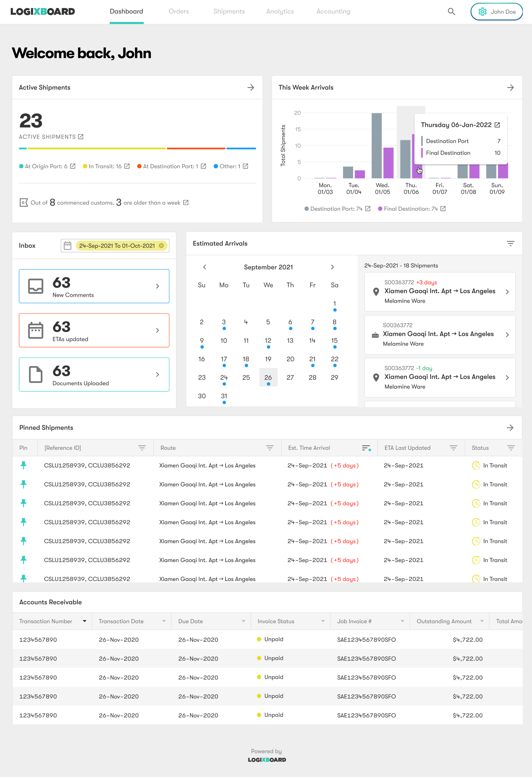Image resolution: width=532 pixels, height=777 pixels.
Task: Expand Transaction Number column dropdown
Action: coord(84,621)
